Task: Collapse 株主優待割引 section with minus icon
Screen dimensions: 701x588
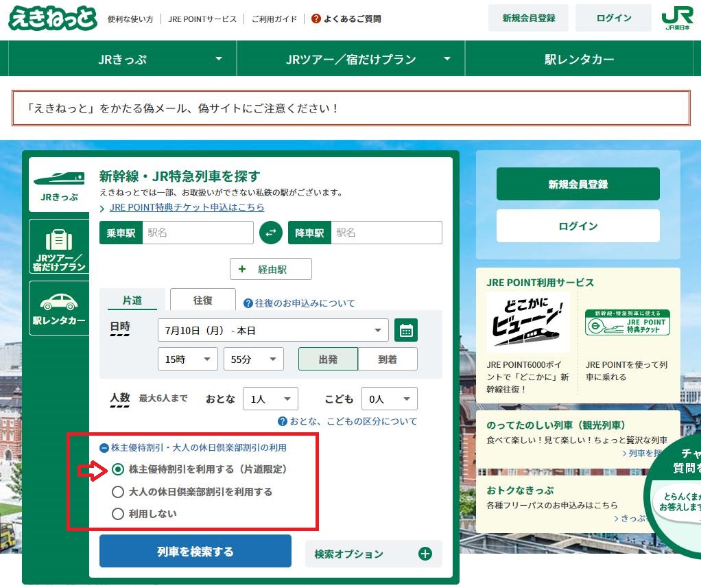Action: [104, 447]
